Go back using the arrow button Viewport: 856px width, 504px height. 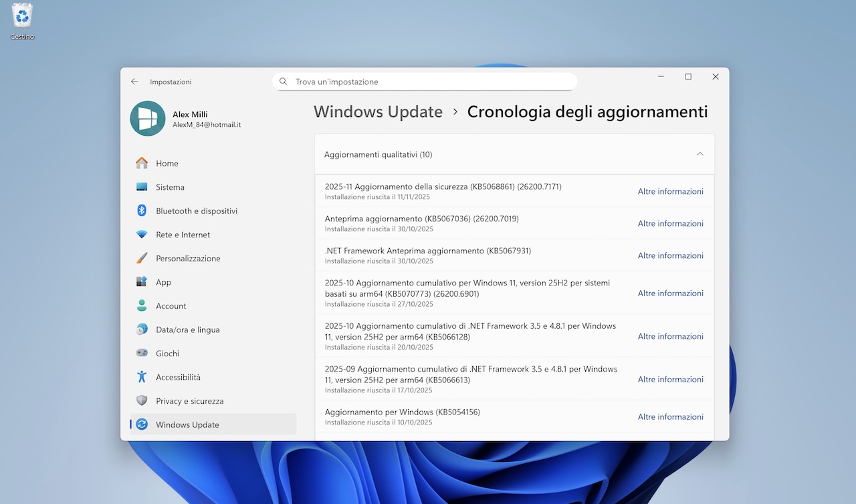pyautogui.click(x=134, y=82)
